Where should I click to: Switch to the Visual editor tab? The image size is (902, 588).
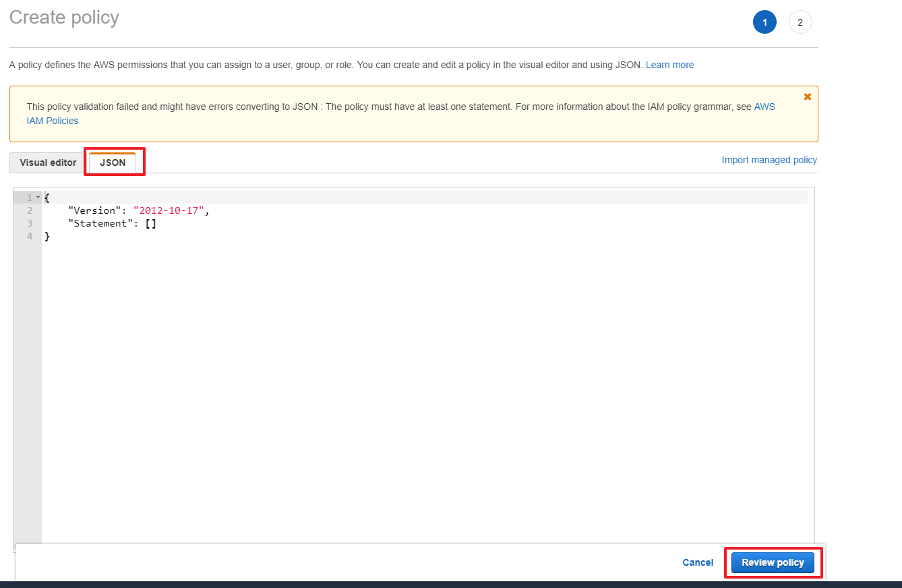click(x=48, y=163)
